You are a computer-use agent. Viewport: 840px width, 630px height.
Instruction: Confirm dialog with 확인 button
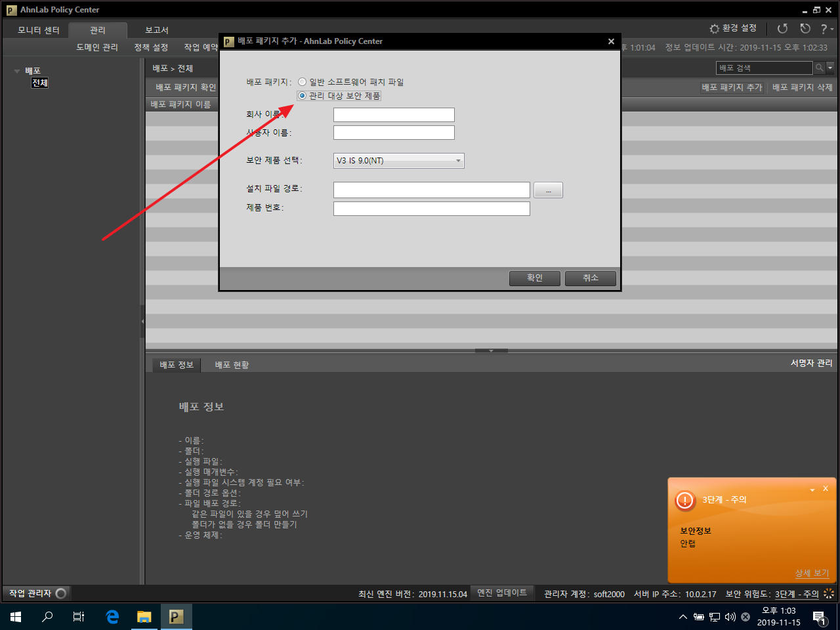[x=535, y=278]
